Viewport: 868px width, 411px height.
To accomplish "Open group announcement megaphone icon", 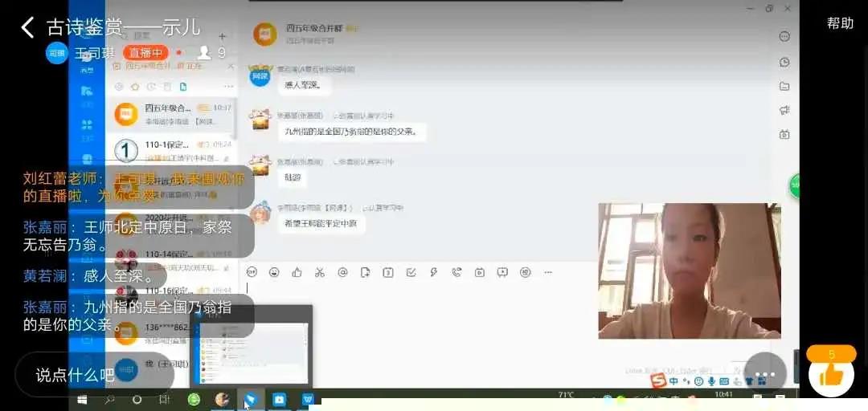I will [x=784, y=111].
